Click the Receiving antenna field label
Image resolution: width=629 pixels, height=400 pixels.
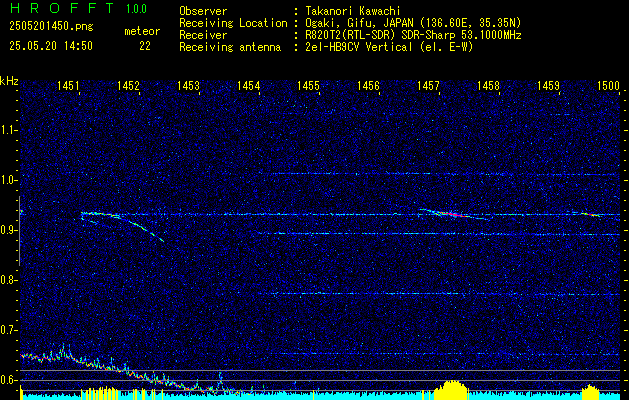(x=230, y=47)
